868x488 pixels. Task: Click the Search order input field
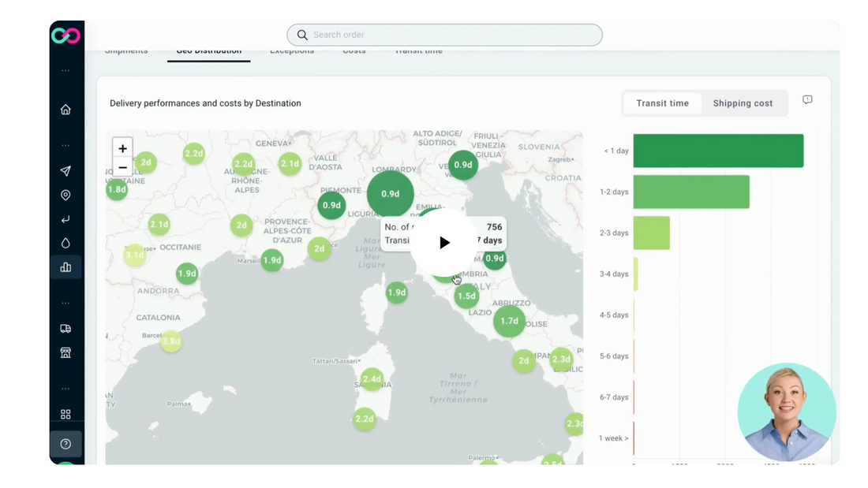(443, 35)
